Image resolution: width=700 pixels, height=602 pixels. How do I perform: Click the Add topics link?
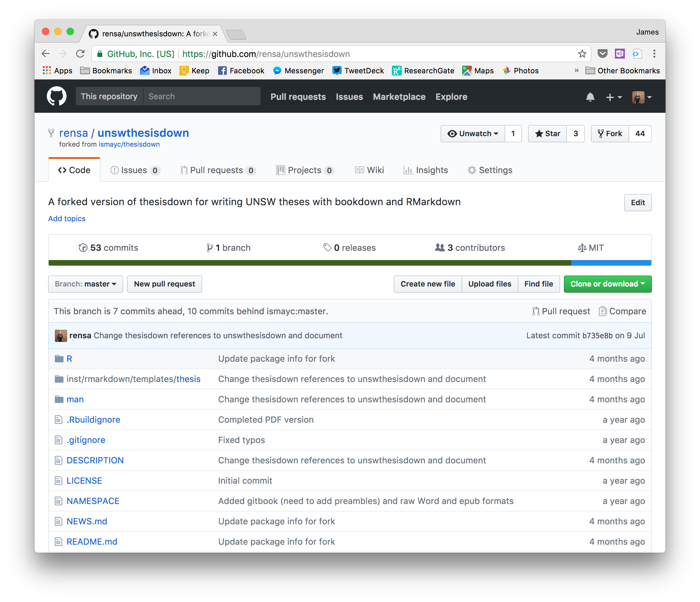click(67, 218)
